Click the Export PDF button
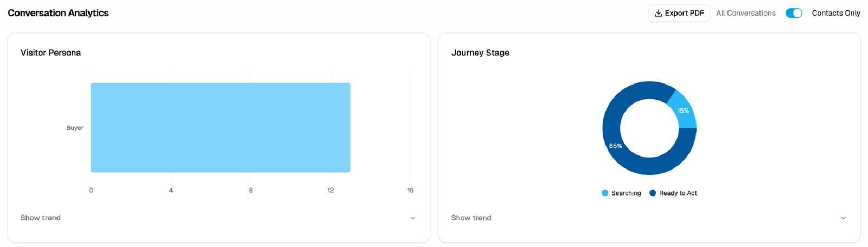 point(679,13)
